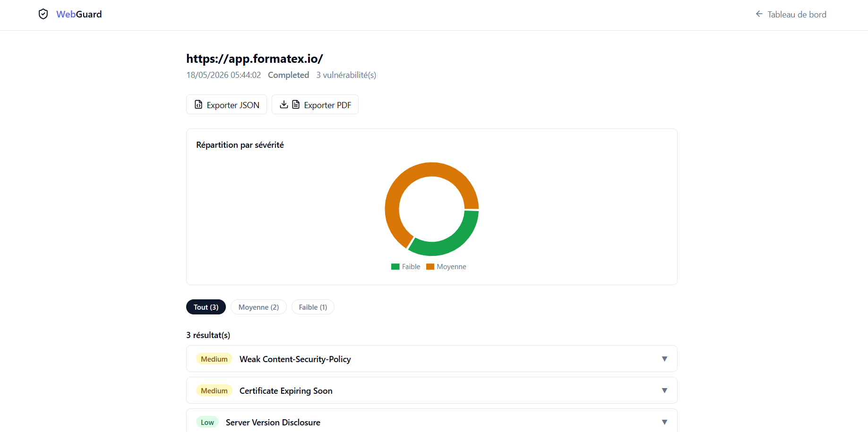The height and width of the screenshot is (432, 868).
Task: Export the report as PDF
Action: [x=315, y=104]
